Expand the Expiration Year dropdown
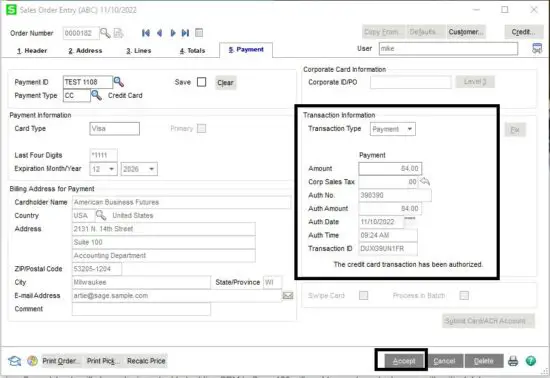The image size is (550, 378). tap(152, 169)
